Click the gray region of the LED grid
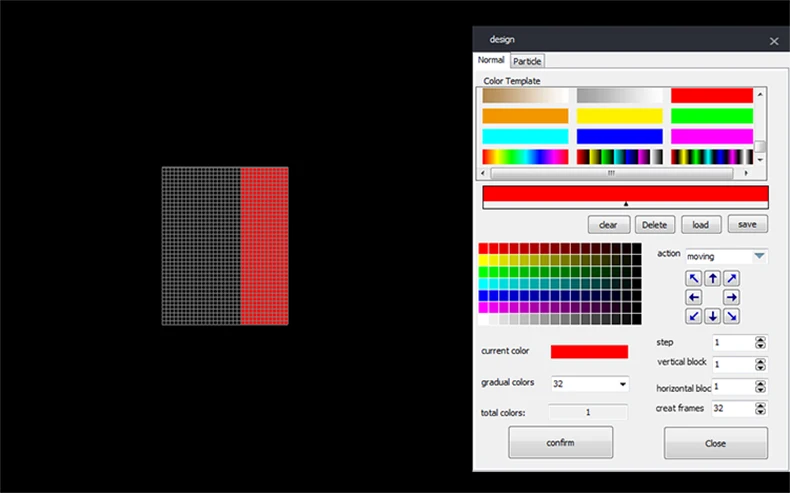Screen dimensions: 790x493 [201, 246]
